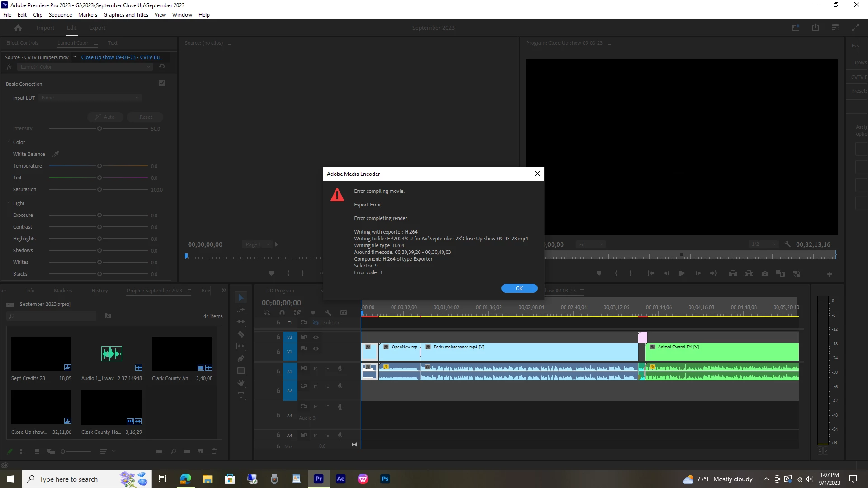868x488 pixels.
Task: Toggle Snap in Timeline magnet icon
Action: click(282, 313)
